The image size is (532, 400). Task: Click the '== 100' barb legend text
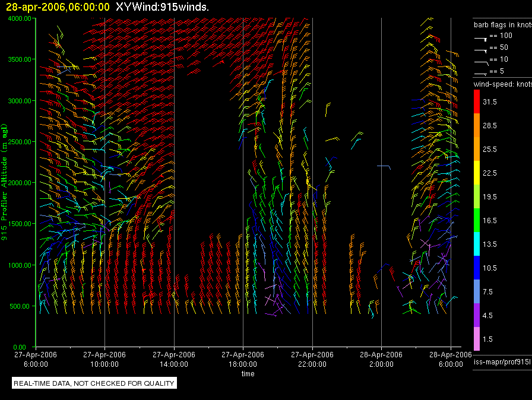[501, 35]
